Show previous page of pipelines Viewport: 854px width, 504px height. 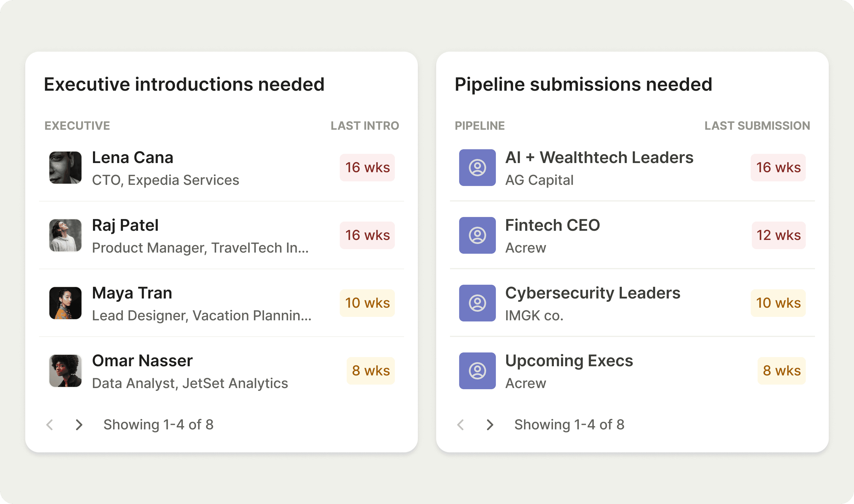pos(461,424)
